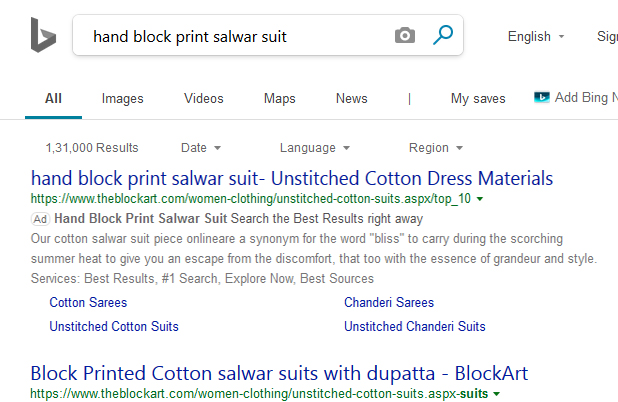Switch to the Maps tab
This screenshot has width=618, height=402.
click(279, 99)
